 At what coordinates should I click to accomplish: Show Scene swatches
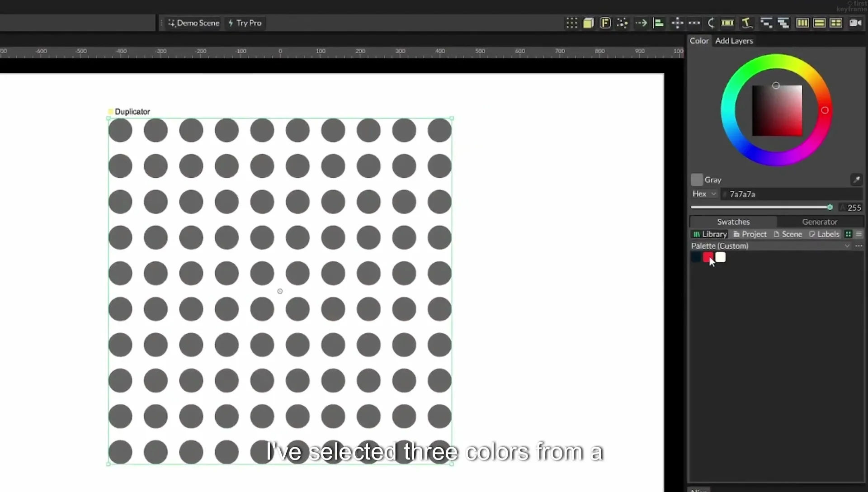(788, 234)
